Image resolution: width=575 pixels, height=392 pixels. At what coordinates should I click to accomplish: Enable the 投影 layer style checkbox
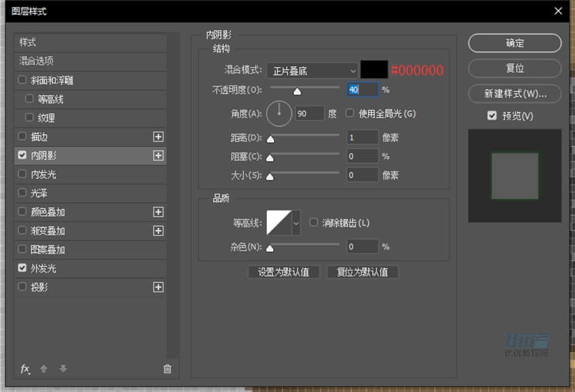(x=22, y=287)
